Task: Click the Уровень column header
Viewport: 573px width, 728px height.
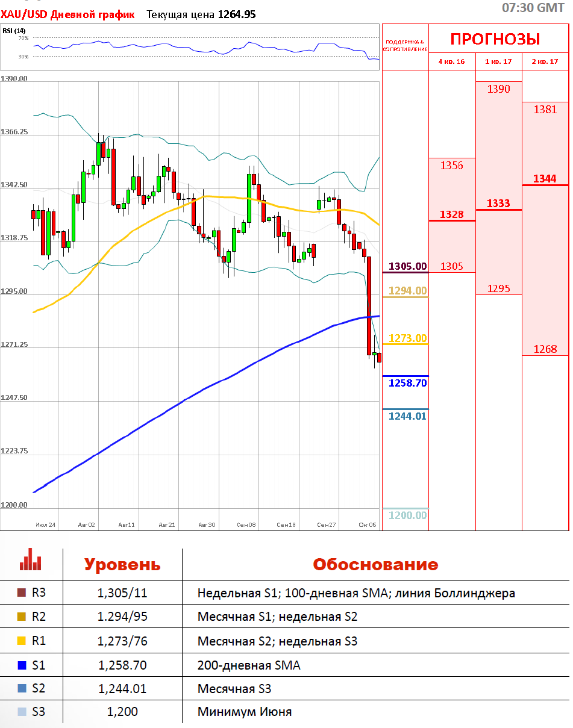Action: tap(122, 565)
